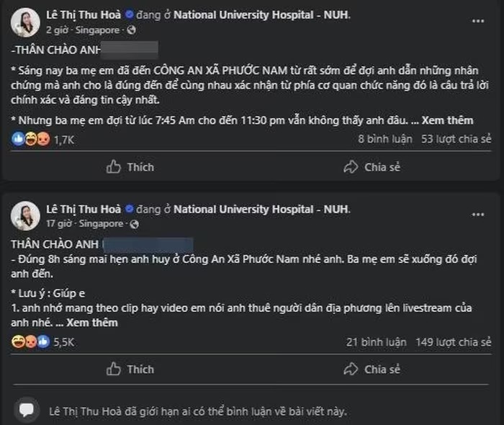This screenshot has height=425, width=504.
Task: Click the "17 giờ" timestamp on second post
Action: [58, 223]
